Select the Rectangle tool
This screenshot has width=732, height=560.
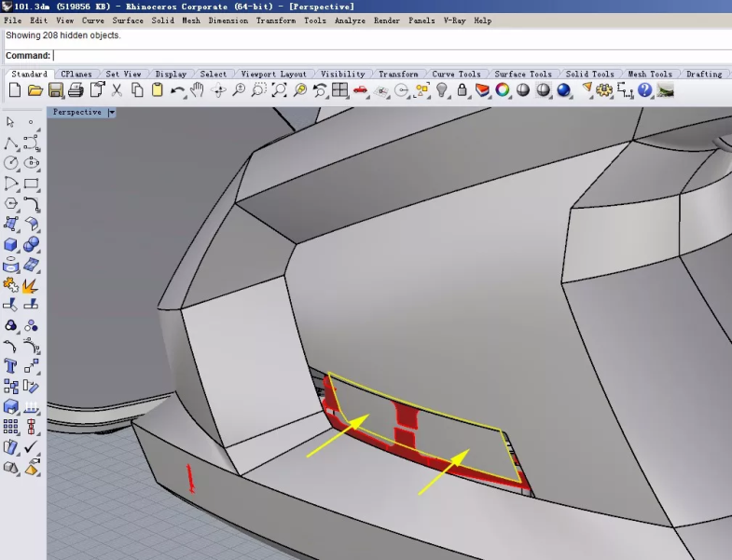[31, 184]
